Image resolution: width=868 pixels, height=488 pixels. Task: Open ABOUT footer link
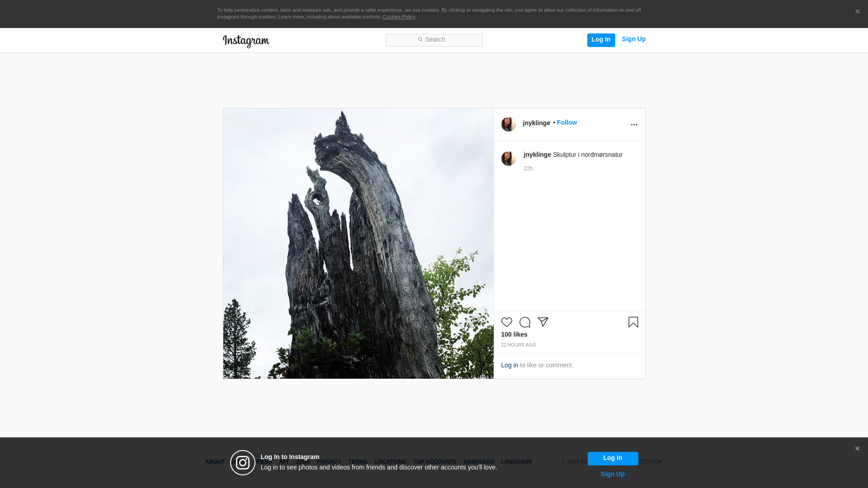215,462
